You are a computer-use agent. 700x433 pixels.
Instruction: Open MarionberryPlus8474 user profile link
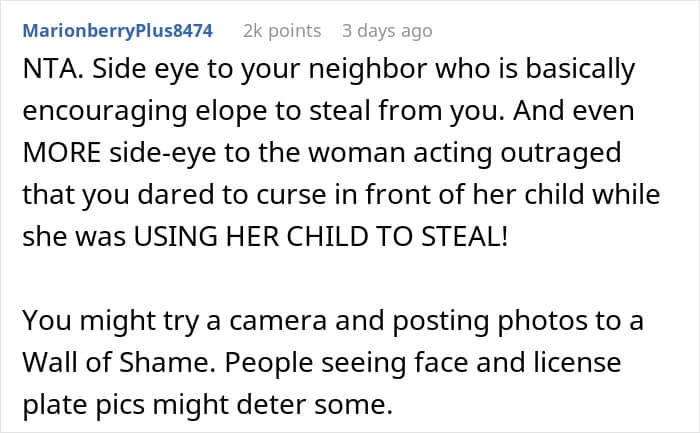[117, 31]
